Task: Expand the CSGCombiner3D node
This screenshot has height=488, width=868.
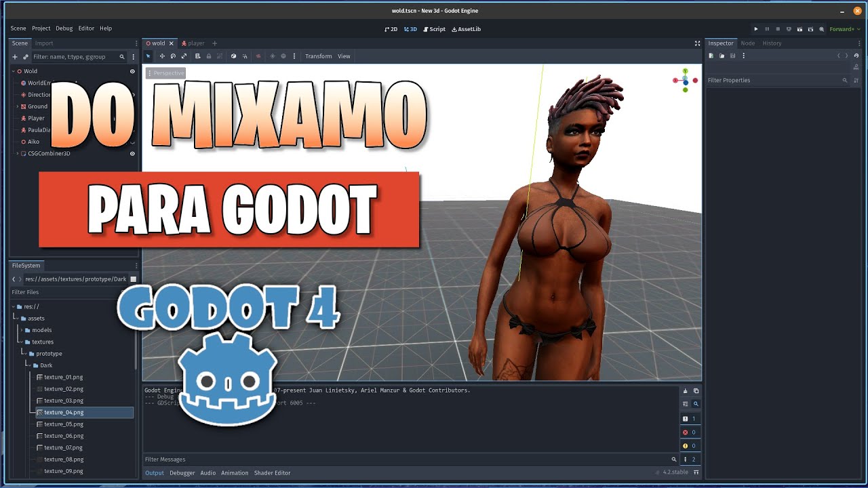Action: 18,154
